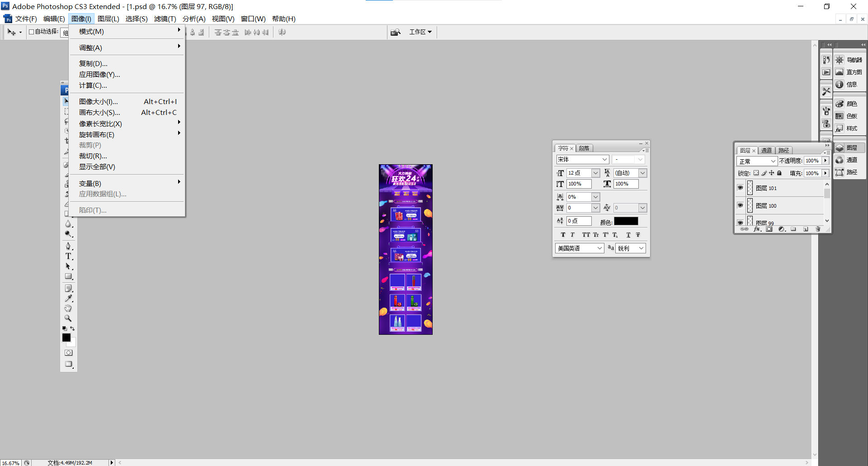This screenshot has width=868, height=466.
Task: Switch to 通道 tab in Layers panel
Action: point(766,150)
